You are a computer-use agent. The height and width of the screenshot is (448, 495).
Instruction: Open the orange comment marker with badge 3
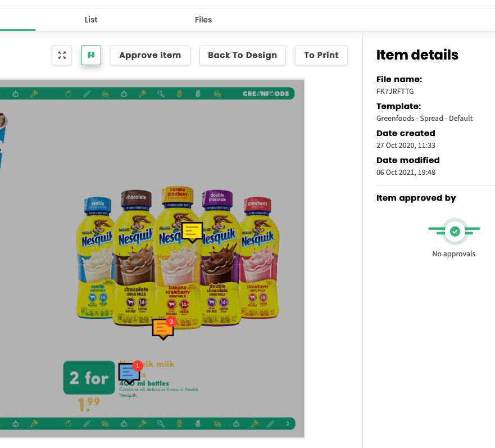(x=163, y=329)
